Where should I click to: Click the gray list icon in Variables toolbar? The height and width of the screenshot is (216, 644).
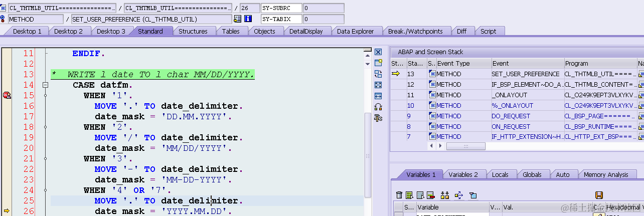(419, 195)
